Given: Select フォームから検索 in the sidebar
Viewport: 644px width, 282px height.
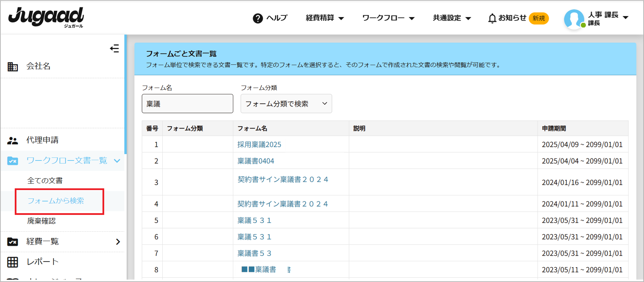Looking at the screenshot, I should [x=56, y=201].
